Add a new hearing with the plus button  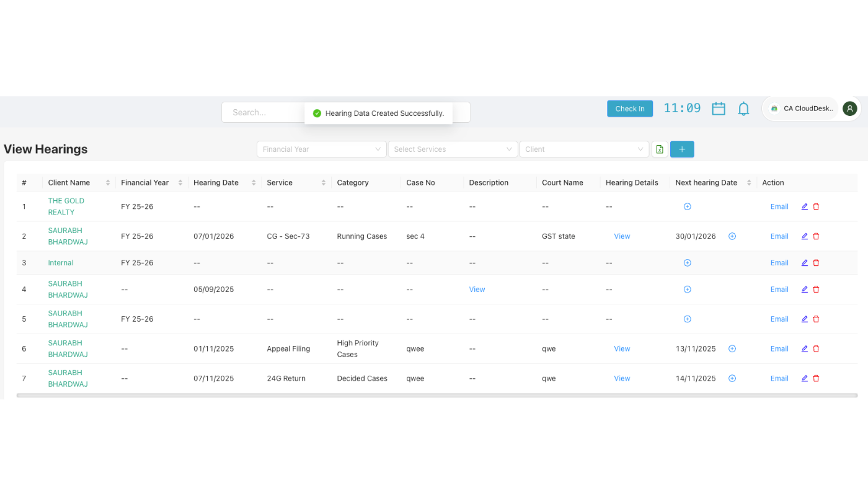coord(681,149)
